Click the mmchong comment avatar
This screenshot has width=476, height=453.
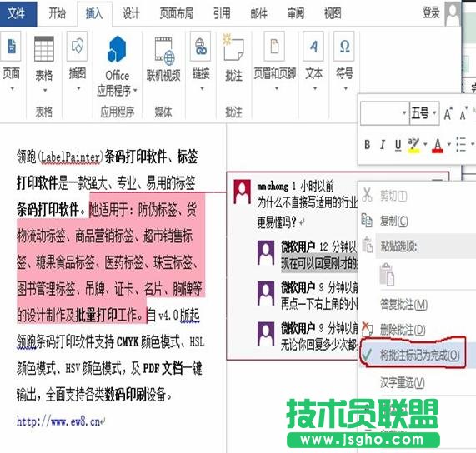(x=242, y=192)
